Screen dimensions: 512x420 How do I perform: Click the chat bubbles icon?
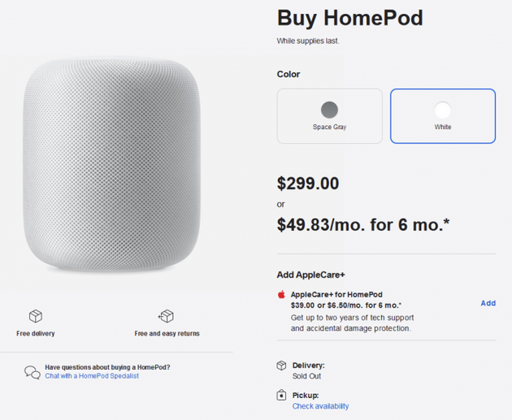33,372
